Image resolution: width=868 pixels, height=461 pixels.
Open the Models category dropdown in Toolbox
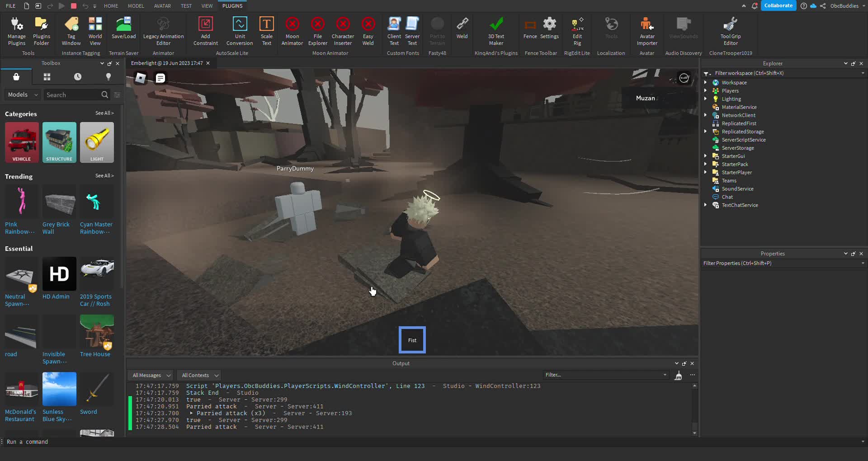pos(22,94)
